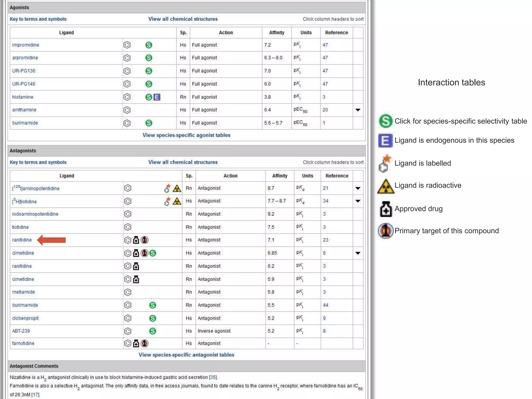Open reference 17 in Antagonist Comments
The image size is (532, 399).
(36, 395)
